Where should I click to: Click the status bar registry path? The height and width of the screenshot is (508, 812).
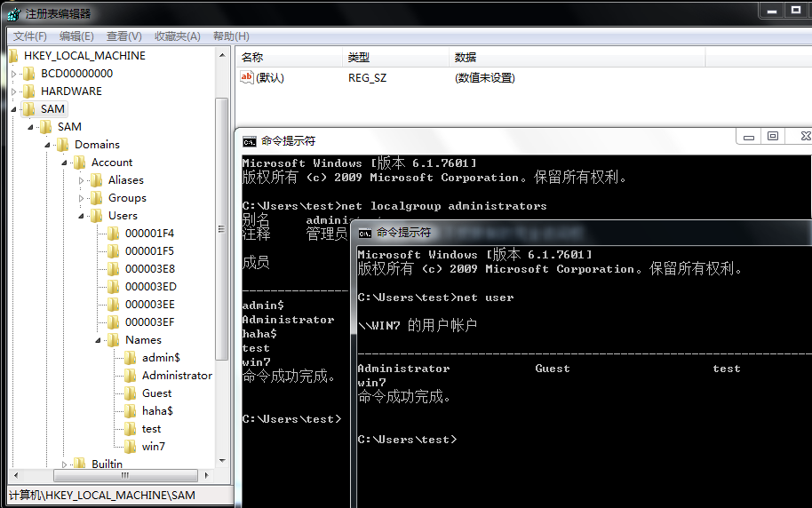click(x=102, y=495)
